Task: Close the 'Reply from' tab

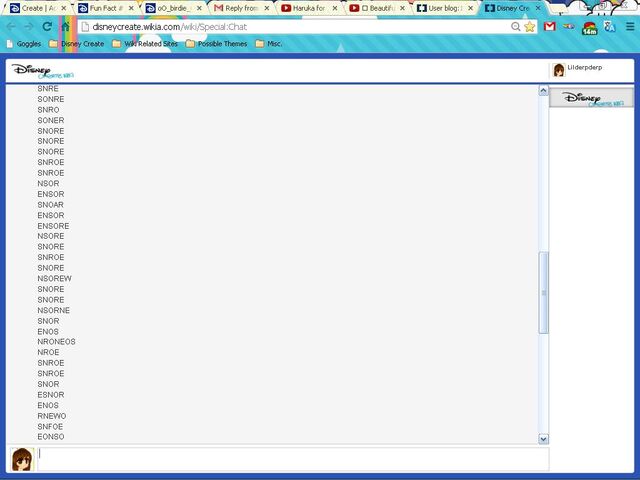Action: [267, 8]
